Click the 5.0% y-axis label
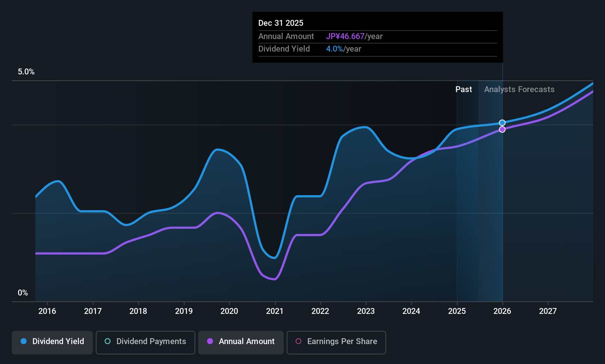 tap(26, 72)
